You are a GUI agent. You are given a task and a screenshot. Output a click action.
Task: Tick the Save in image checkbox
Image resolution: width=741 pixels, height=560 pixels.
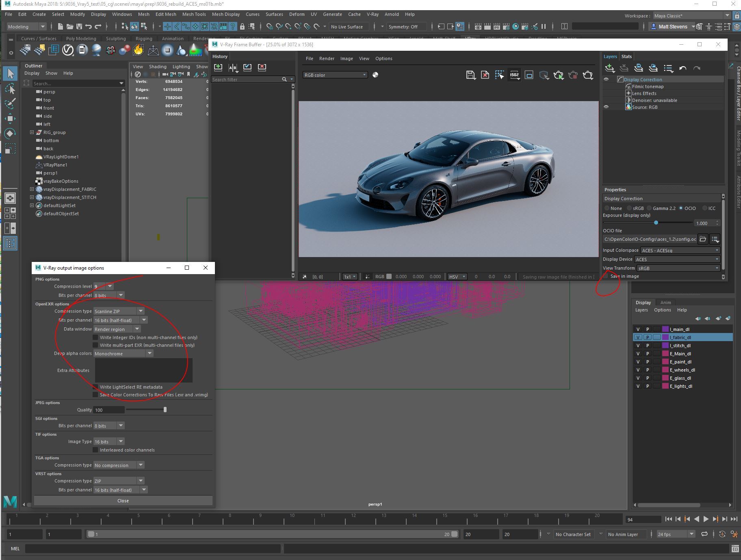coord(606,276)
